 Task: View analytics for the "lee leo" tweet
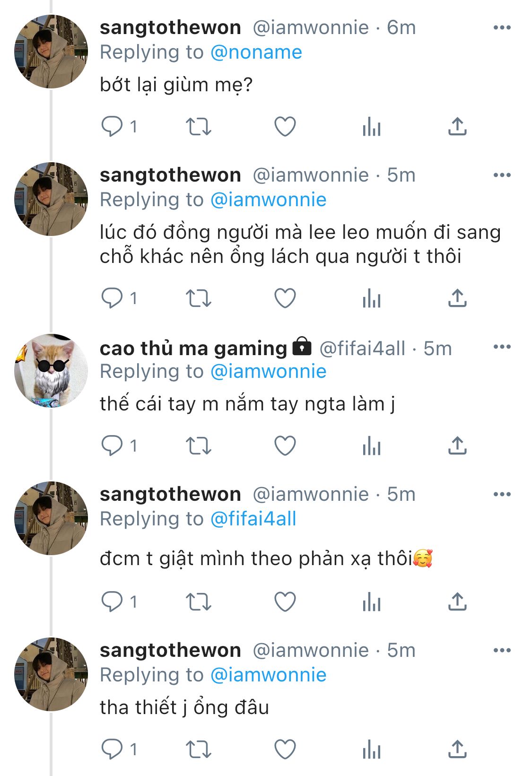[x=371, y=298]
